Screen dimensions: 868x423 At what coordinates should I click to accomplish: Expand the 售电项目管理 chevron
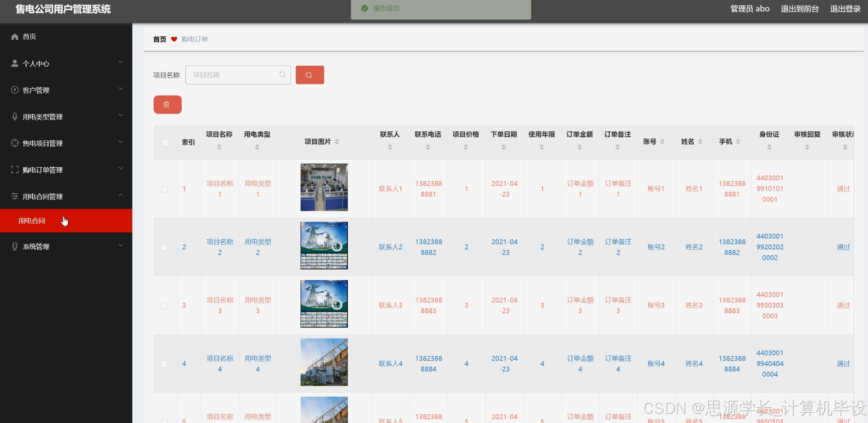121,142
